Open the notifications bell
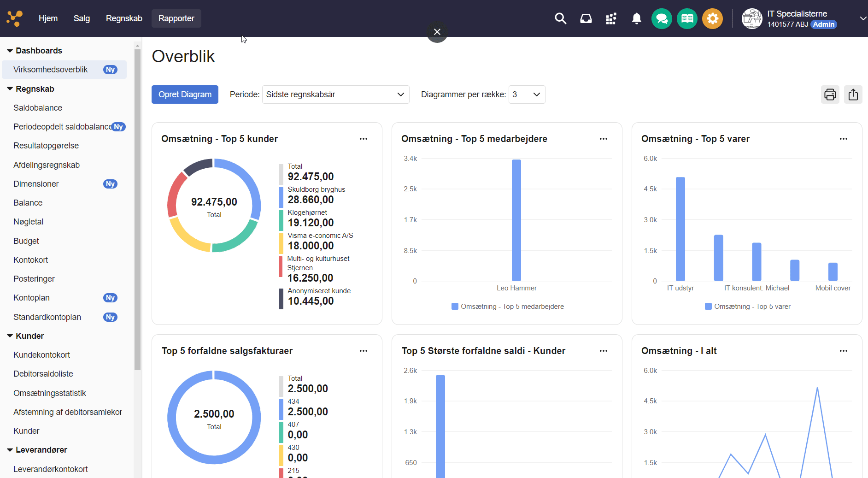This screenshot has height=478, width=868. tap(636, 18)
